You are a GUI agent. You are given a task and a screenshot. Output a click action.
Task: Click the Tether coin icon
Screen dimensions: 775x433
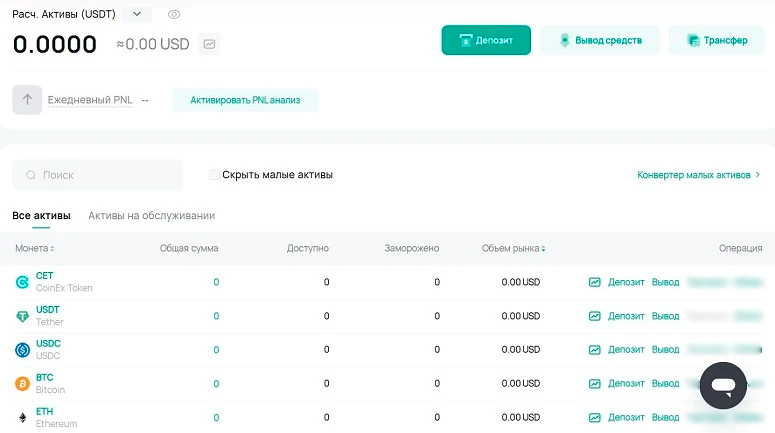[x=22, y=316]
